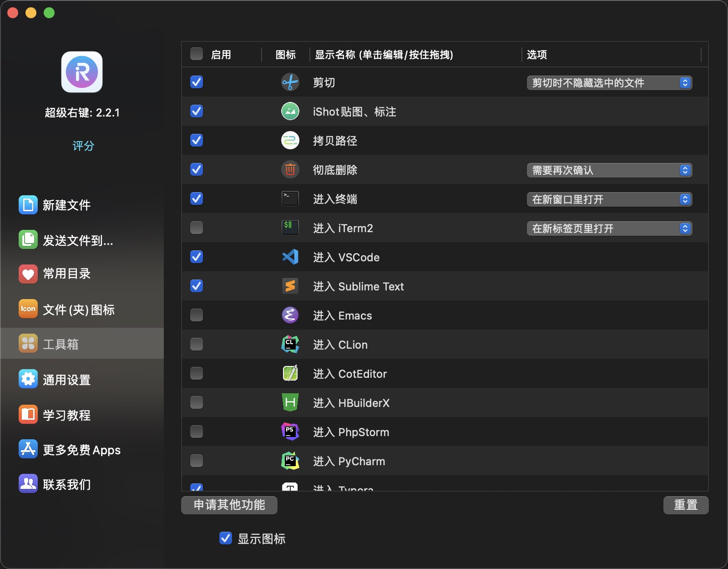Click the 评分 link
The height and width of the screenshot is (569, 728).
pos(83,146)
